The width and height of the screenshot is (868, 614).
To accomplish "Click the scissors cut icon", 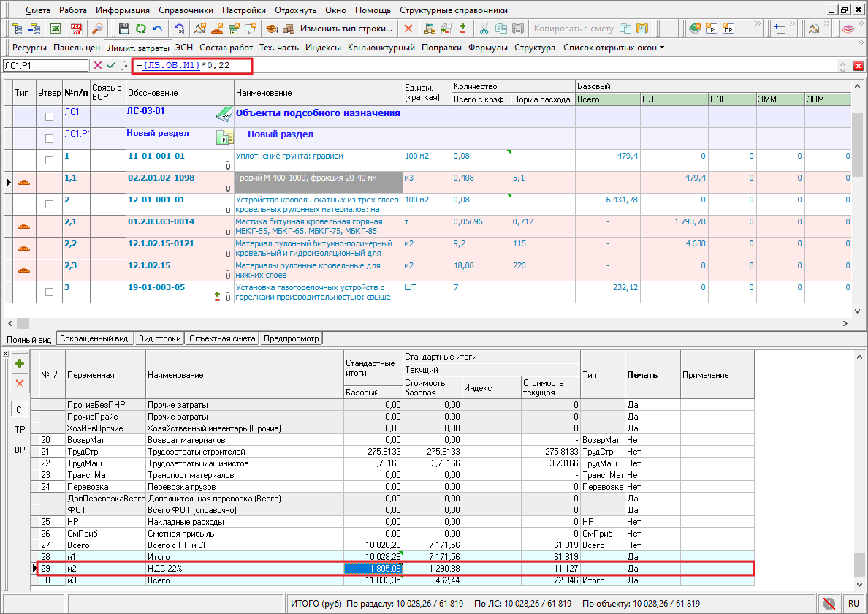I will tap(484, 29).
